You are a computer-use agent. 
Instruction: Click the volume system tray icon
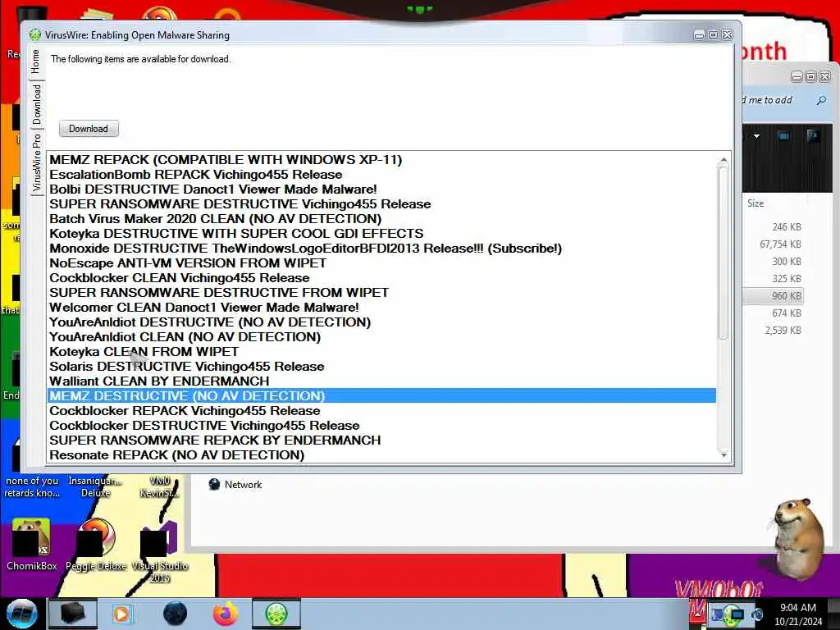pyautogui.click(x=757, y=615)
